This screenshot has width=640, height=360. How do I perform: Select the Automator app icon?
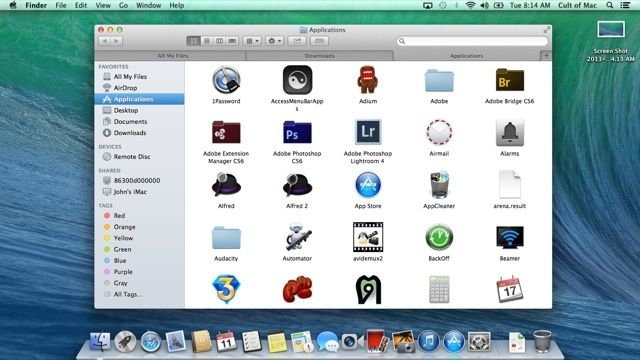click(x=297, y=237)
